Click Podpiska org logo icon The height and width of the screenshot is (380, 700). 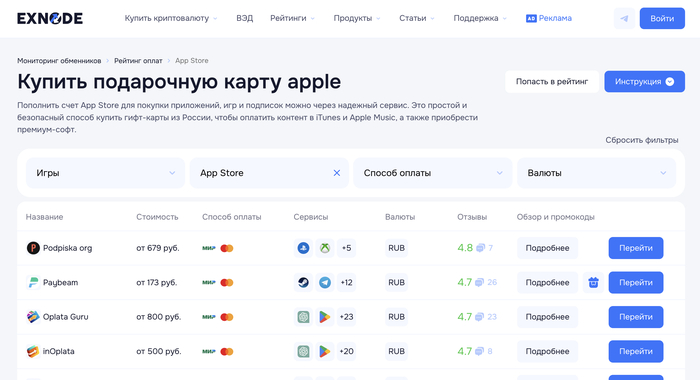tap(33, 248)
